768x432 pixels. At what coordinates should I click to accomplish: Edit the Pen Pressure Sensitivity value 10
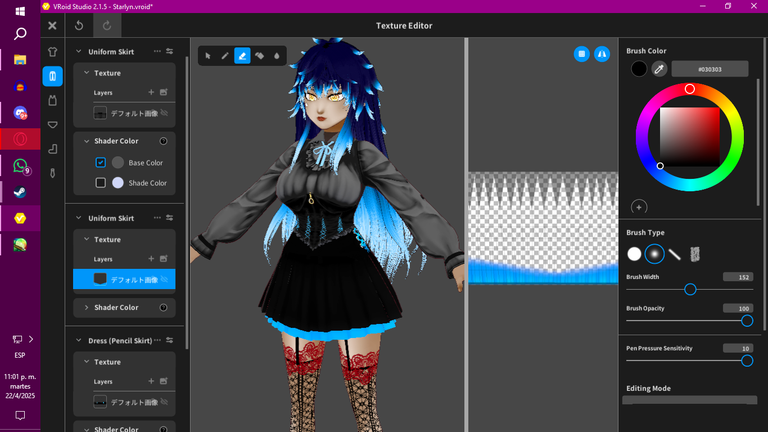[738, 349]
